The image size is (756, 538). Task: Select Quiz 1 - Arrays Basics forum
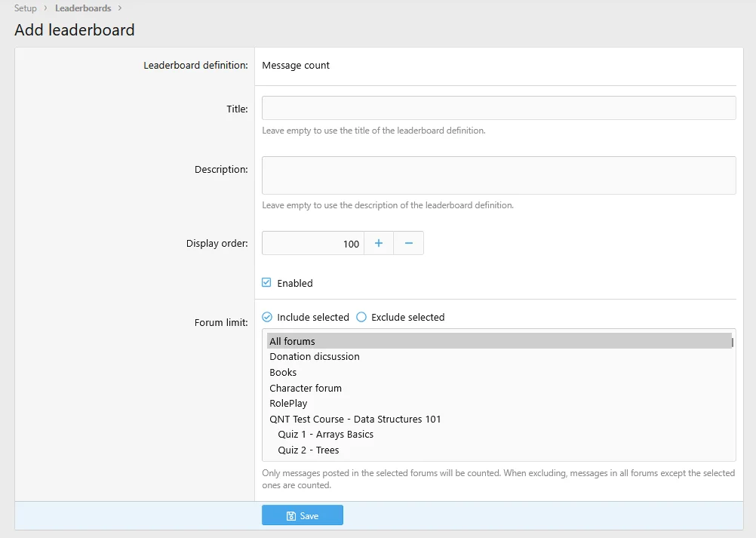click(x=499, y=435)
